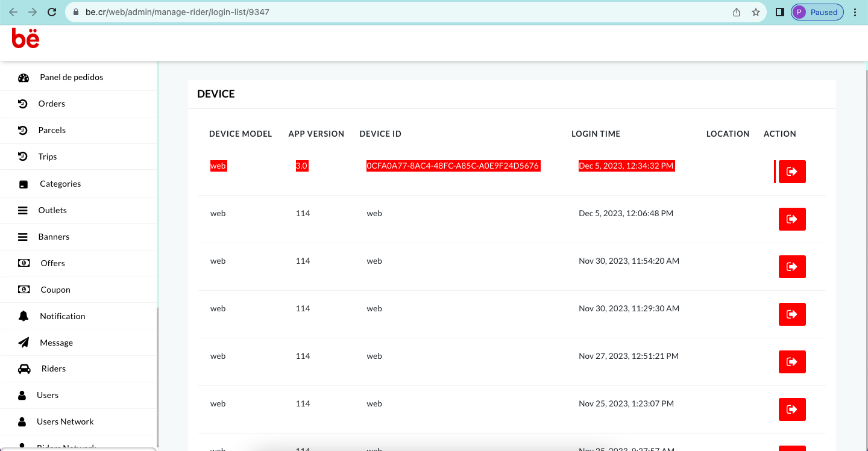Click the sidebar vertical scrollbar
868x451 pixels.
point(158,373)
